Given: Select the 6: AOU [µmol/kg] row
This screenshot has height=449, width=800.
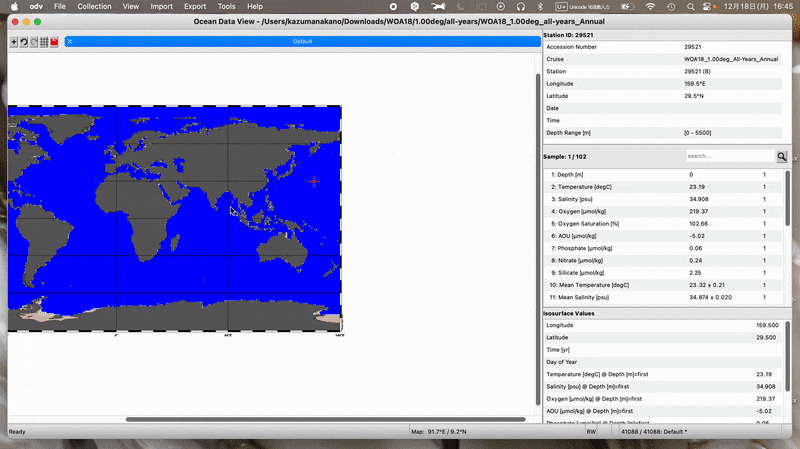Looking at the screenshot, I should click(x=663, y=236).
